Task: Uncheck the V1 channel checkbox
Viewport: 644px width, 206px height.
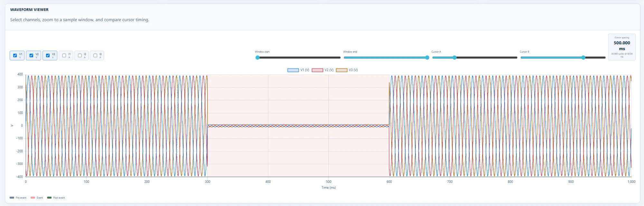Action: [x=15, y=56]
